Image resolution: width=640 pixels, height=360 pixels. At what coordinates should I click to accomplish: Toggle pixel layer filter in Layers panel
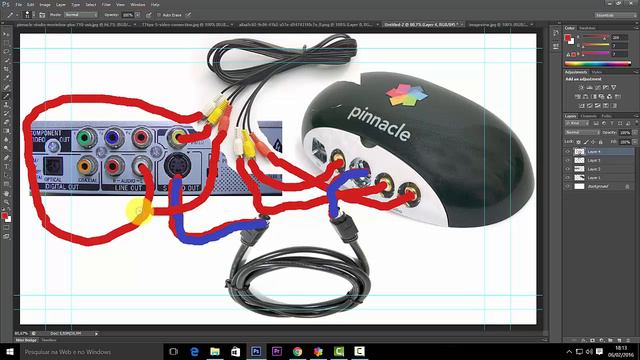tap(596, 123)
